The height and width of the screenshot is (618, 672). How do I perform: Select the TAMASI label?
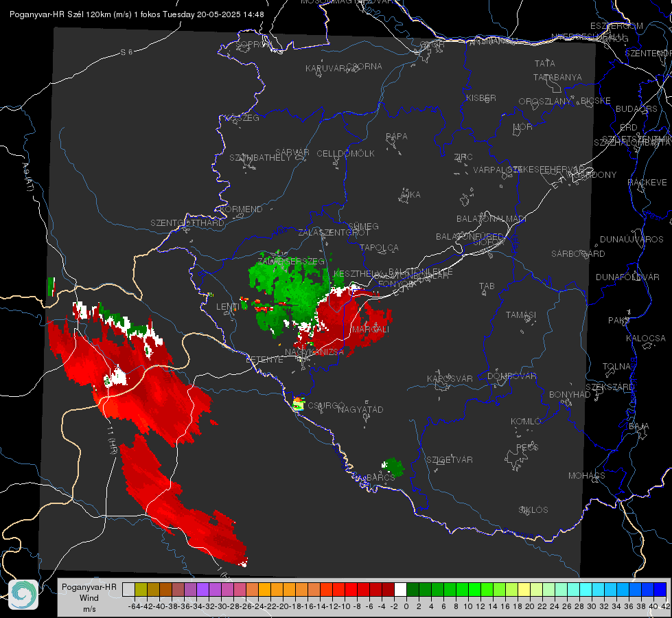coord(521,315)
